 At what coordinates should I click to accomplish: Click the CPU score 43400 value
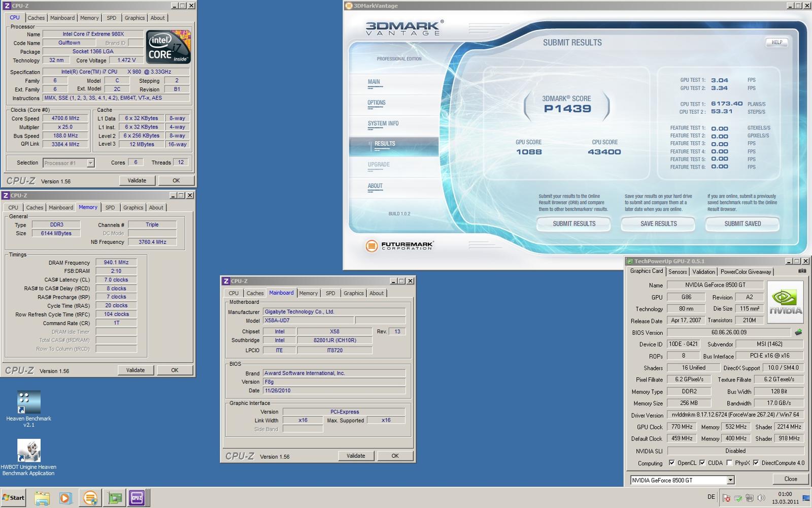pyautogui.click(x=604, y=152)
